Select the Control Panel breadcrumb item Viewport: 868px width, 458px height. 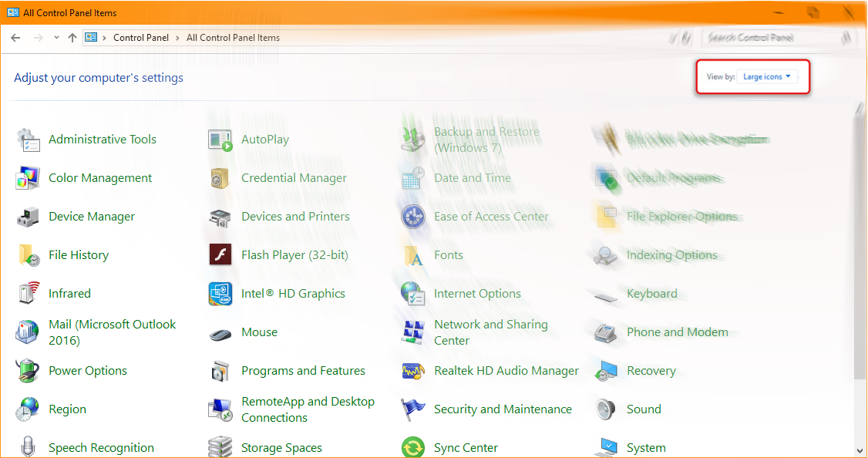(140, 38)
